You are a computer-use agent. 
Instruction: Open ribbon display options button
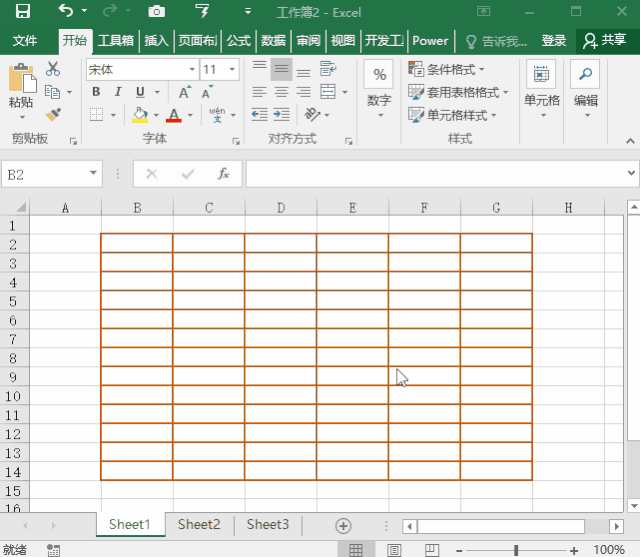click(483, 11)
